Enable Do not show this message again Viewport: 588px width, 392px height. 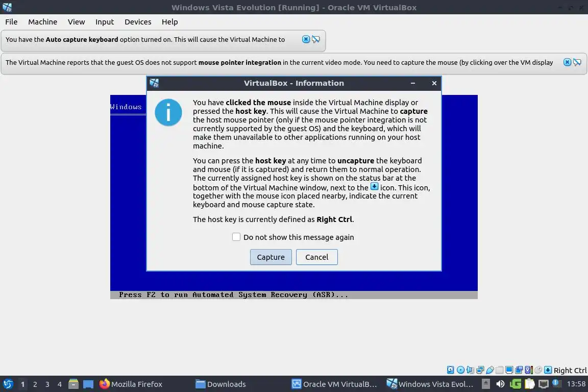click(x=236, y=237)
